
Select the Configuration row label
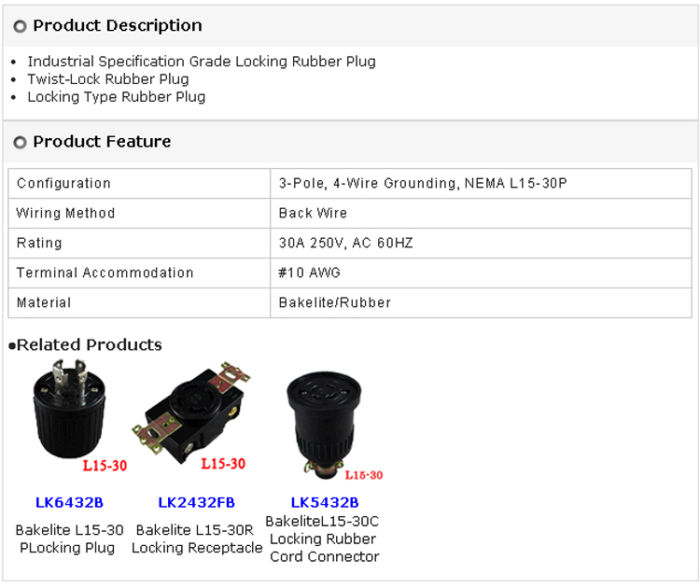63,184
